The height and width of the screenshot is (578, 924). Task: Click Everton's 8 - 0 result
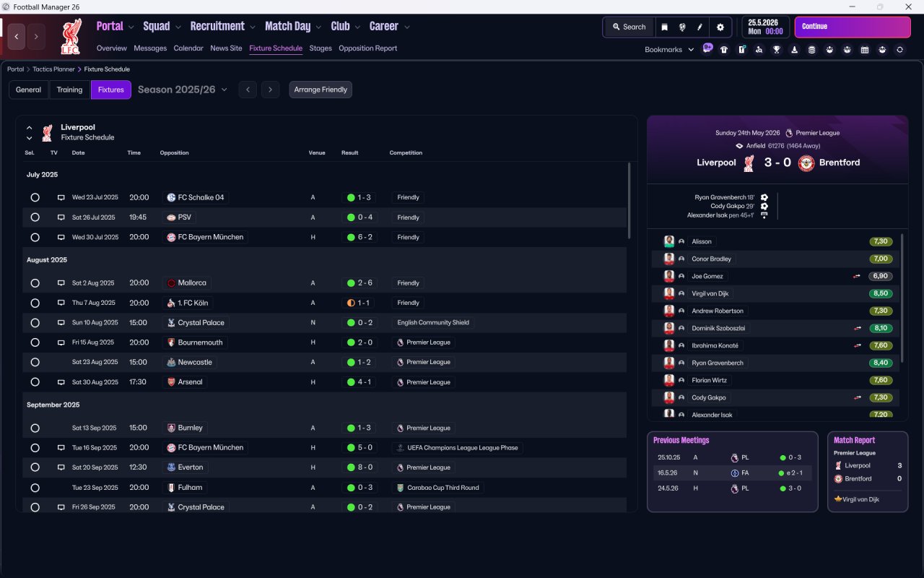pyautogui.click(x=361, y=467)
